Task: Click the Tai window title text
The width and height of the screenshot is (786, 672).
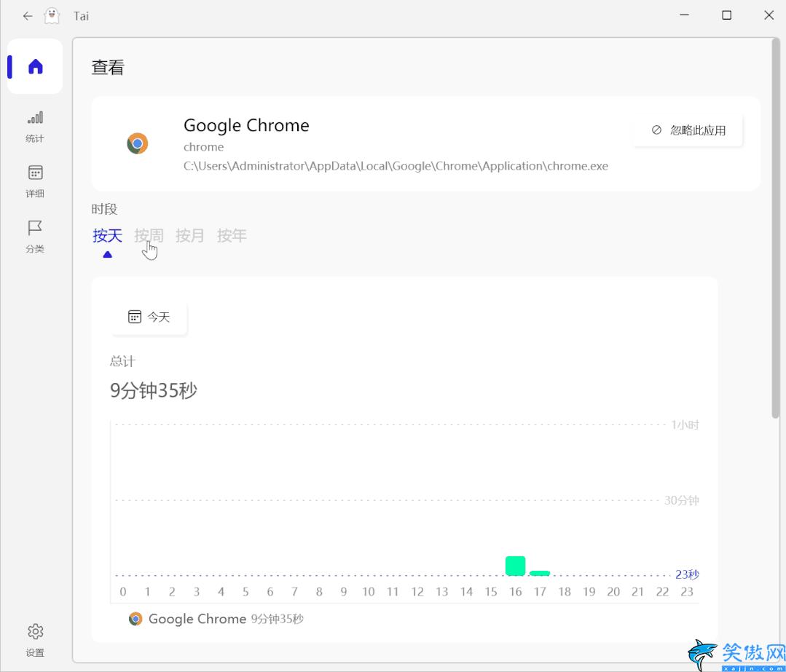Action: [81, 16]
